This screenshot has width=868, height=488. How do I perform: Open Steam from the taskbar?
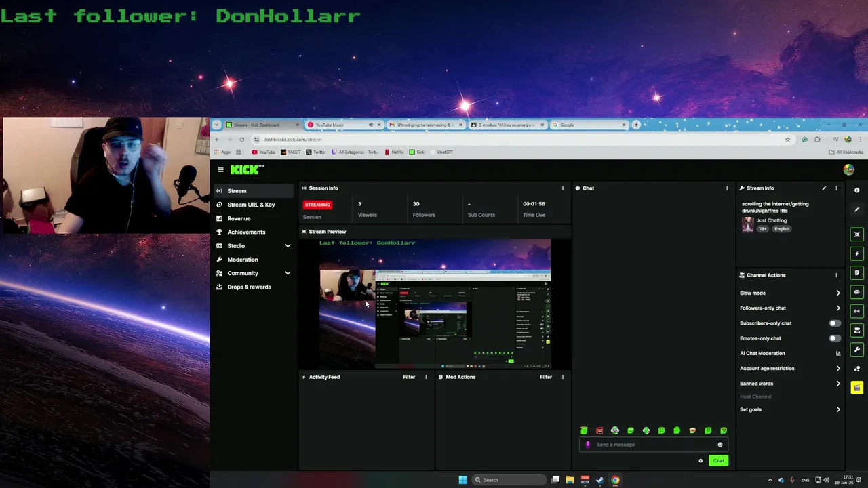pyautogui.click(x=600, y=480)
